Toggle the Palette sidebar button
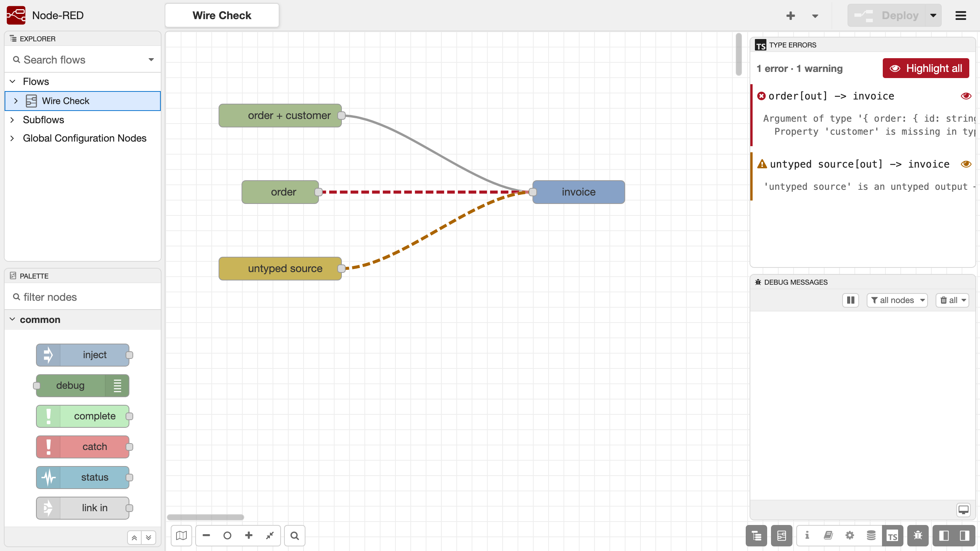The width and height of the screenshot is (980, 551). click(781, 536)
